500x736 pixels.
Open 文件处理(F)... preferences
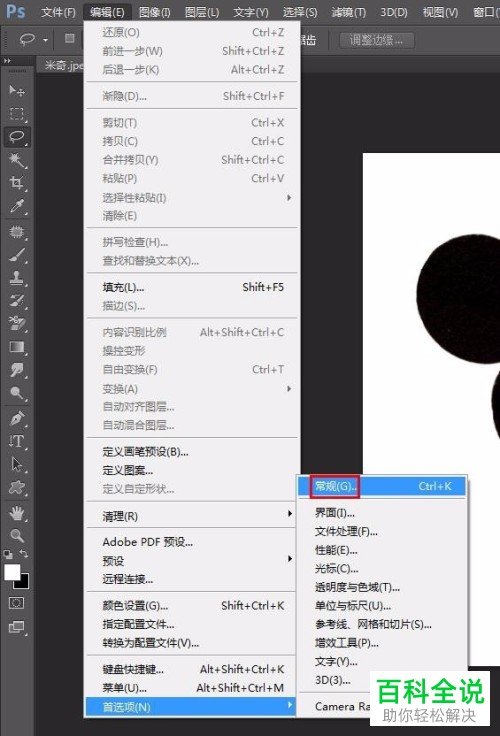[382, 531]
